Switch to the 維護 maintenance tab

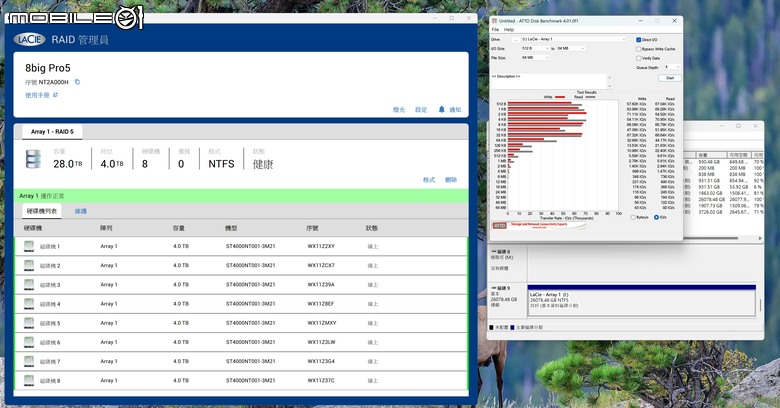pyautogui.click(x=81, y=211)
